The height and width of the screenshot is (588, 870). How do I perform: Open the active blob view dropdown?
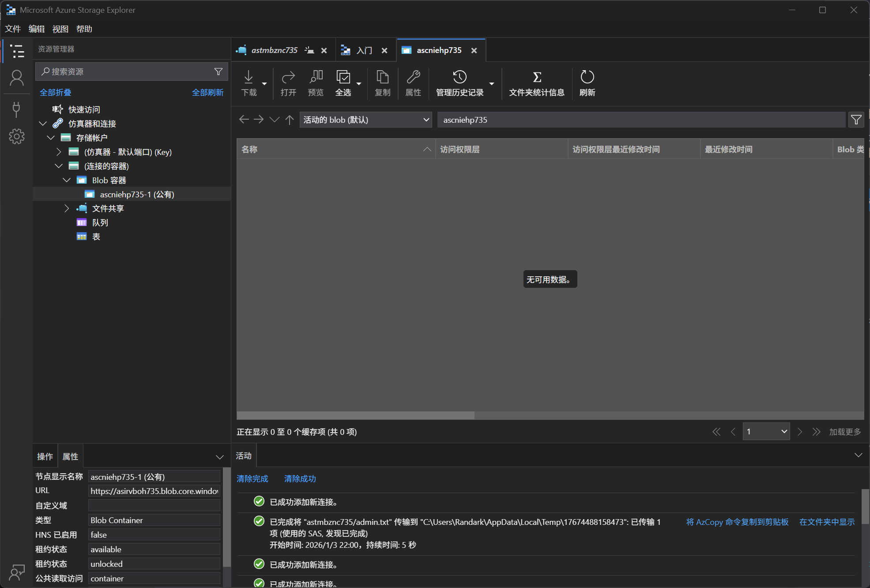[x=366, y=120]
